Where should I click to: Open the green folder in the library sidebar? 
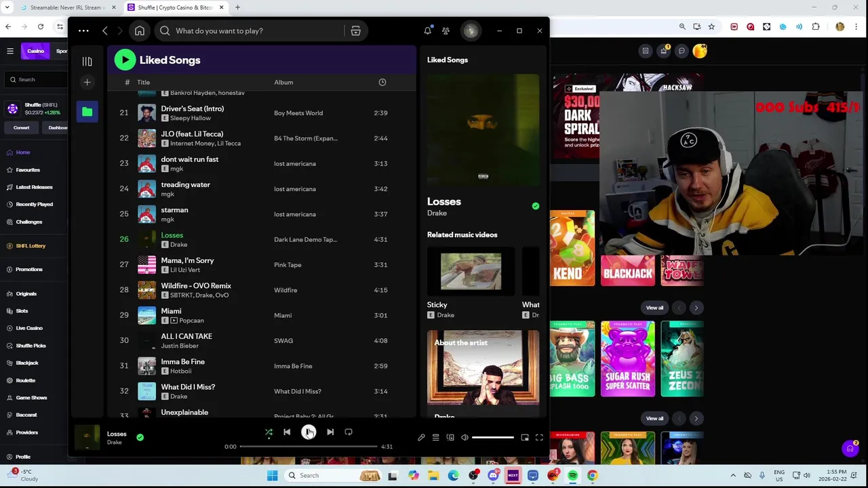87,112
